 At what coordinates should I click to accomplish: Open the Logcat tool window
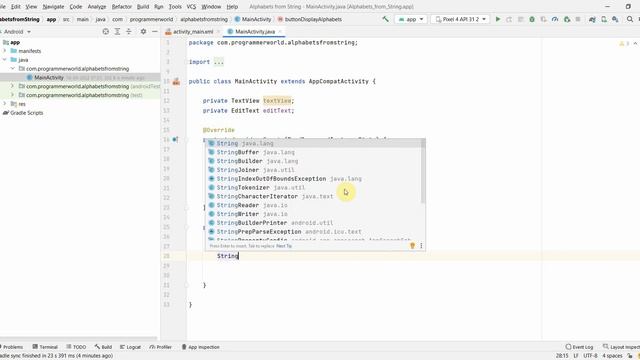pyautogui.click(x=131, y=347)
